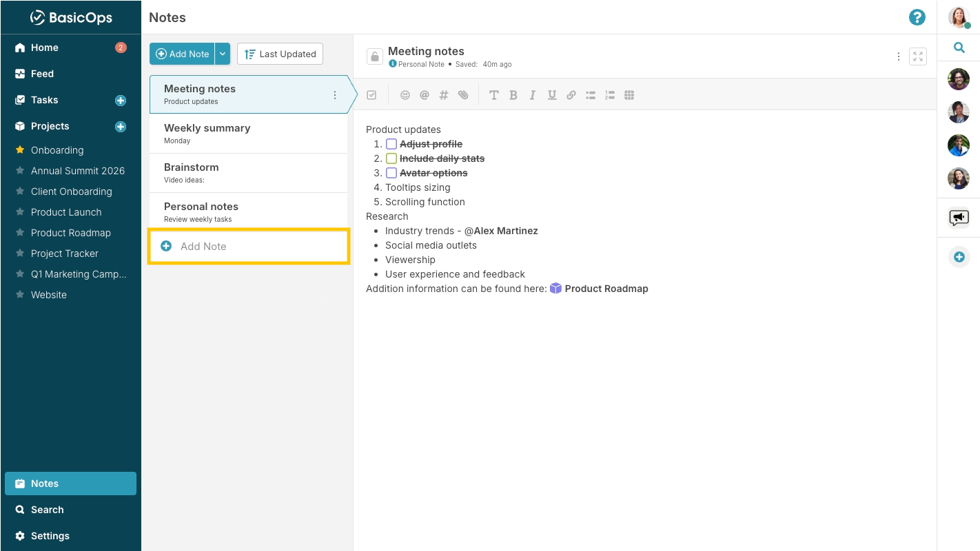
Task: Click the lock icon beside Meeting notes title
Action: pos(374,57)
